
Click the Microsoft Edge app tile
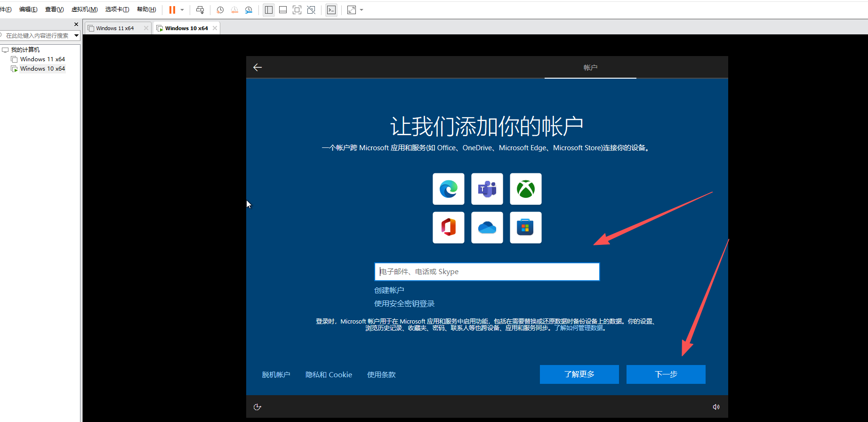[449, 189]
